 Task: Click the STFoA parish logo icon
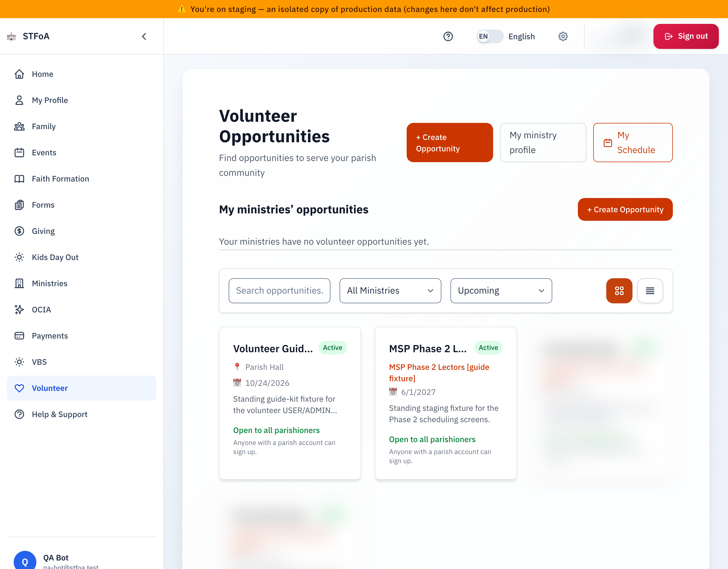pyautogui.click(x=12, y=36)
